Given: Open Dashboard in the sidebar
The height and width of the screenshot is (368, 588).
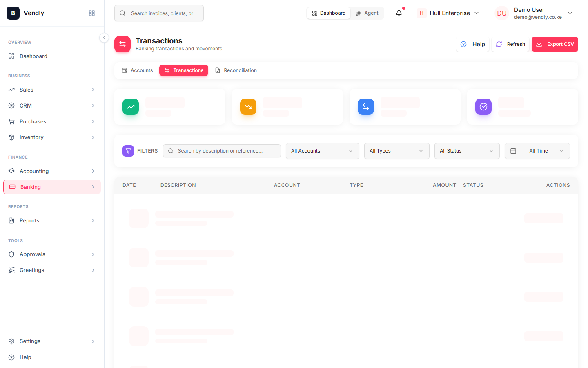Looking at the screenshot, I should 52,56.
